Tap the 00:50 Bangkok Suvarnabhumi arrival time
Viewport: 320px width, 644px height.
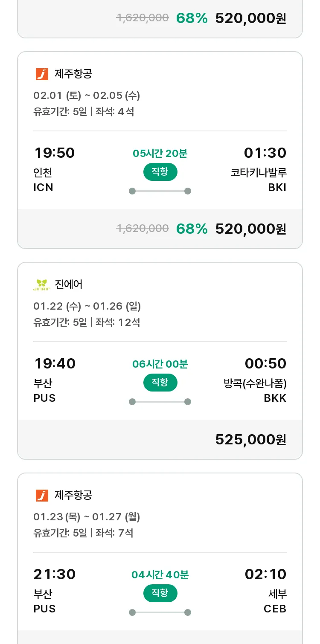click(265, 363)
